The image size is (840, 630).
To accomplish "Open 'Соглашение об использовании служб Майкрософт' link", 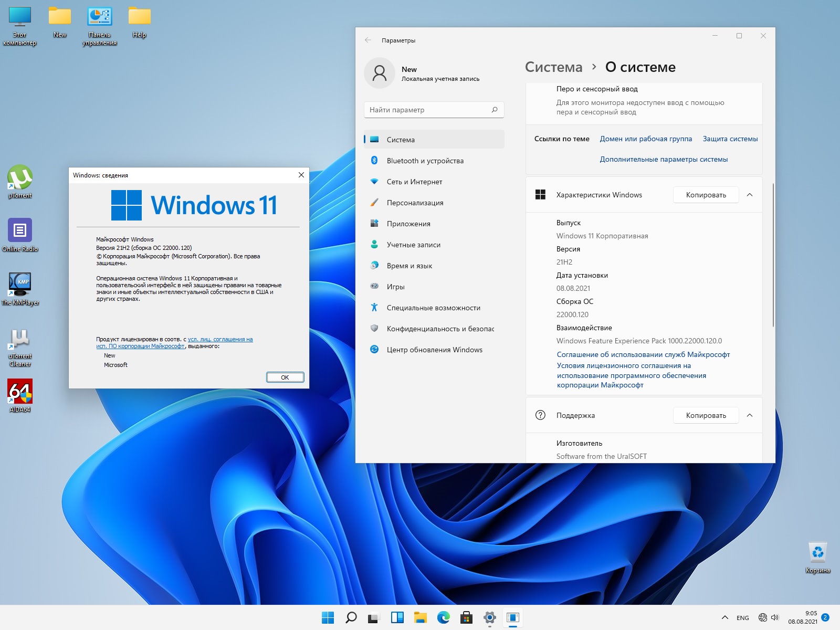I will 643,354.
